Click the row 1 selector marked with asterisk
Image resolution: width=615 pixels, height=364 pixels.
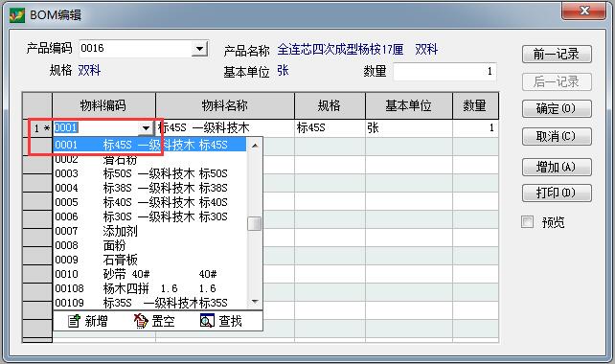coord(37,127)
